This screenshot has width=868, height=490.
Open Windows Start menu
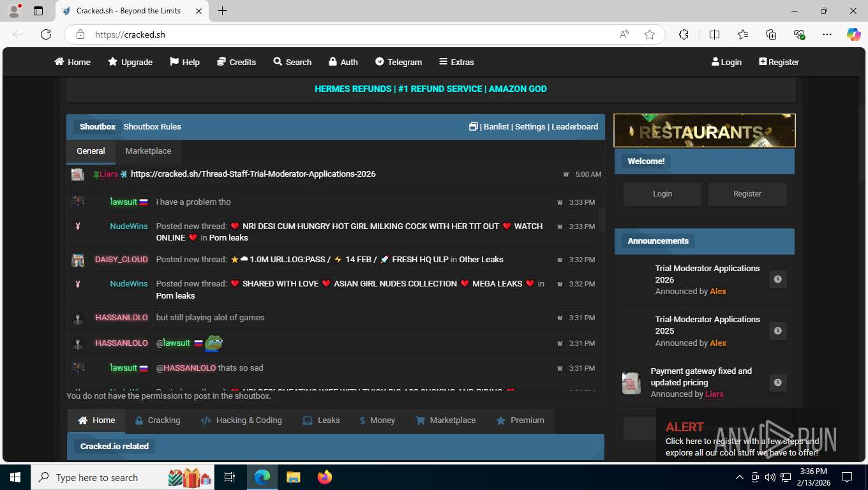point(15,477)
